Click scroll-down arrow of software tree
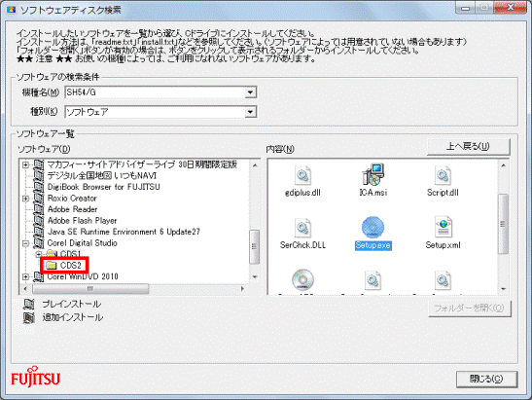 tap(255, 276)
